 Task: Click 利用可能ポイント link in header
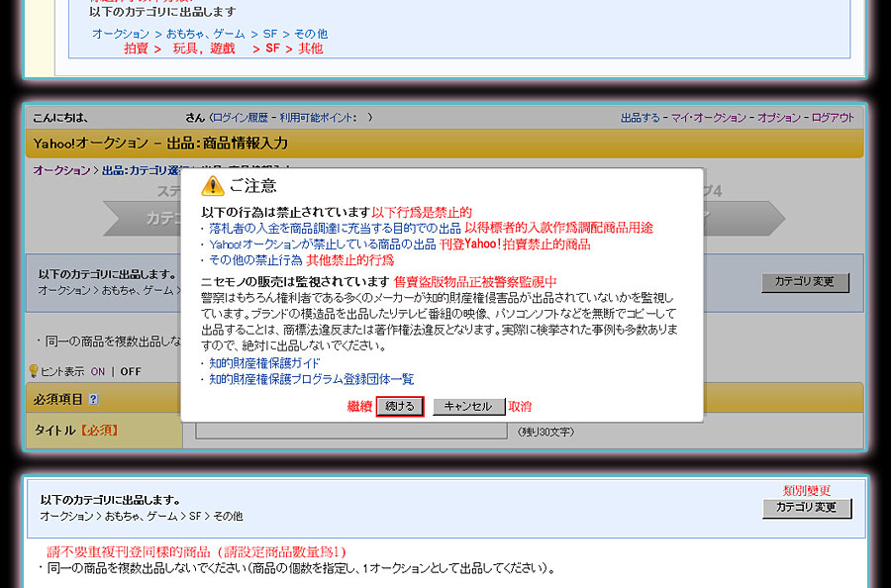[x=318, y=118]
